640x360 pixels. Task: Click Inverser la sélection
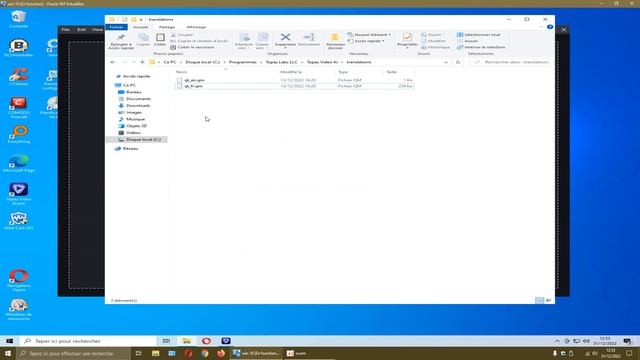[x=481, y=47]
